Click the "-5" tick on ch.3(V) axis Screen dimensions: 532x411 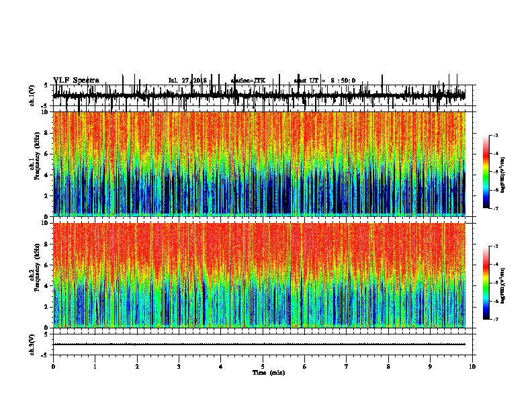tap(45, 355)
